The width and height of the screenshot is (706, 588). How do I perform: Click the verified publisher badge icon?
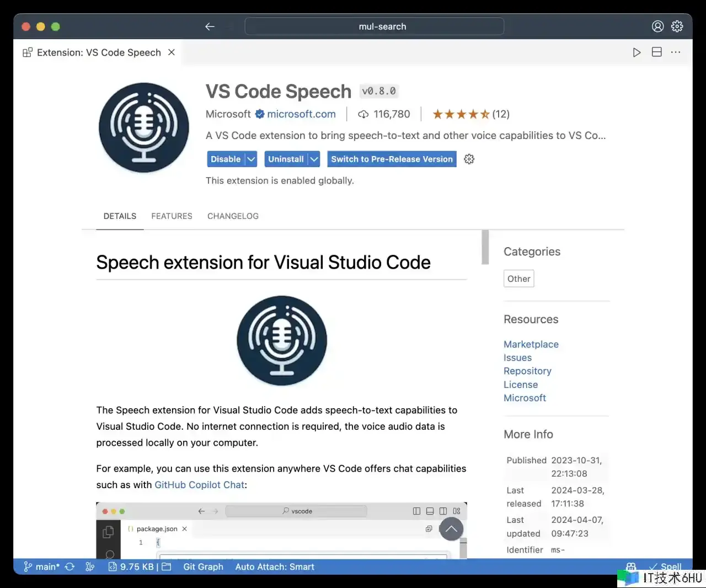click(x=260, y=114)
